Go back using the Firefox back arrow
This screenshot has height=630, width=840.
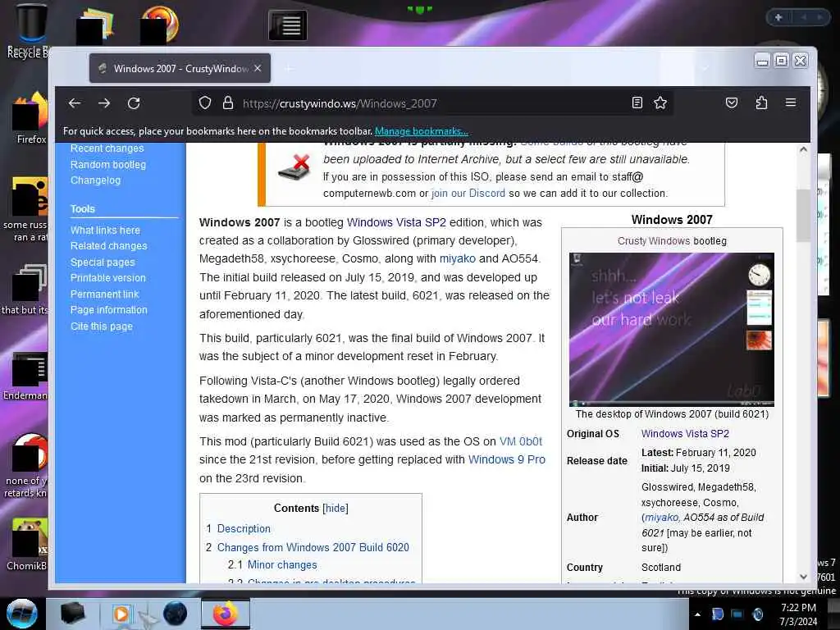tap(75, 103)
